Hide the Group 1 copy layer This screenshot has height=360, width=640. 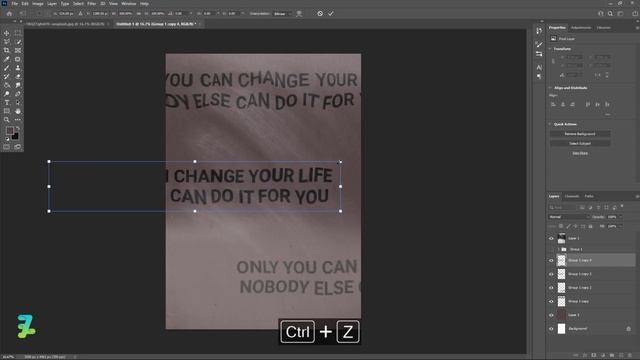tap(551, 301)
